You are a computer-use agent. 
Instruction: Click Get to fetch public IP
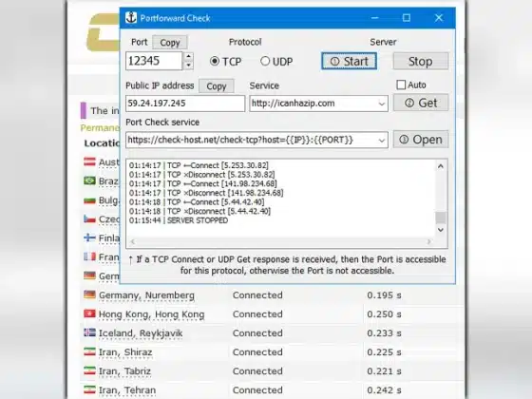[420, 103]
